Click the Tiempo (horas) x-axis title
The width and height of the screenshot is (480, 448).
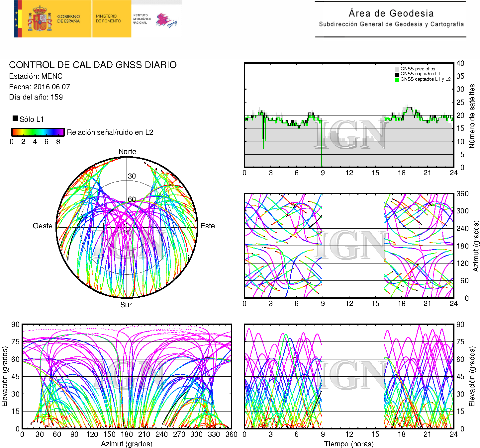click(x=348, y=444)
